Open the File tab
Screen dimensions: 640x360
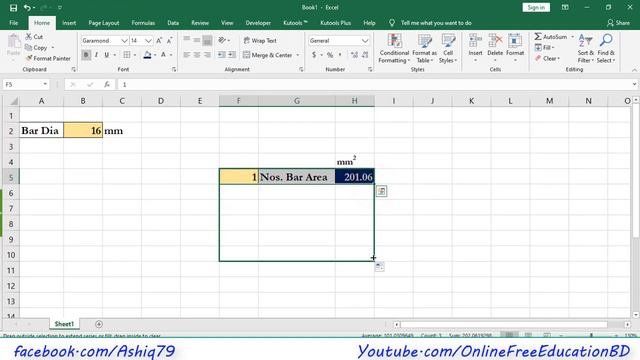click(x=13, y=23)
